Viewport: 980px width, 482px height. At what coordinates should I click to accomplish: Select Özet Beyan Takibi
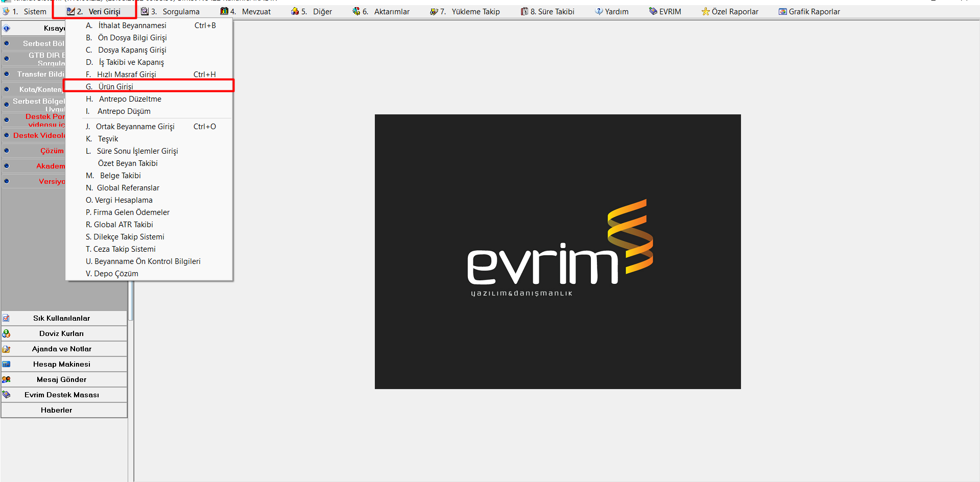point(149,163)
